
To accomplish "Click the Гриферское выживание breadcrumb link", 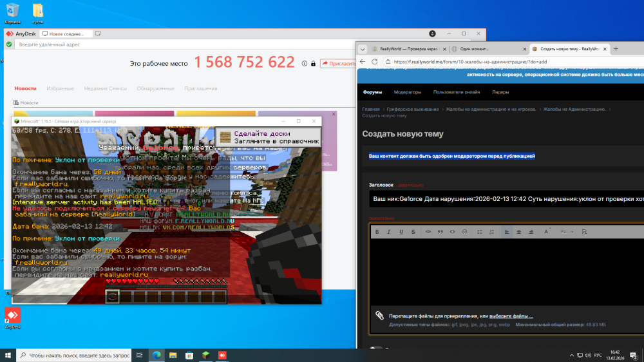I will coord(413,110).
